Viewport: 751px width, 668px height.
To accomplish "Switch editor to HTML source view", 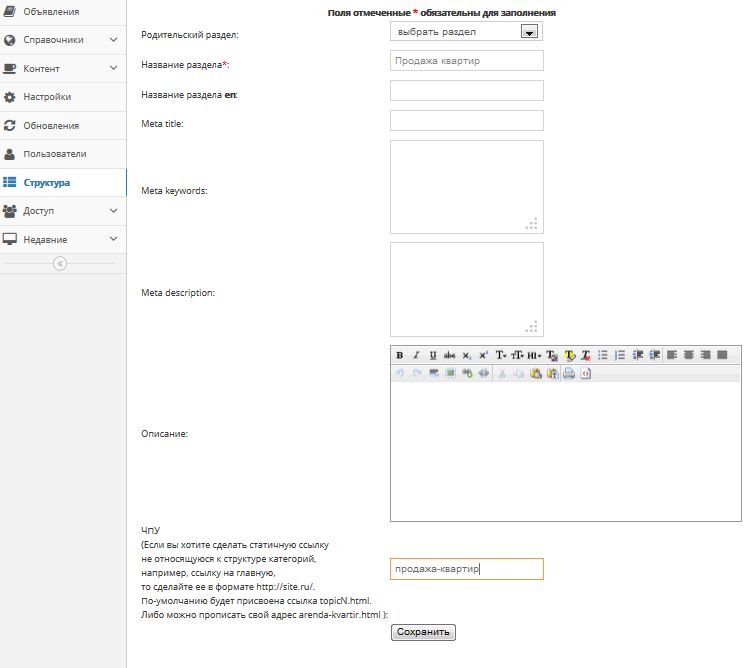I will [586, 374].
